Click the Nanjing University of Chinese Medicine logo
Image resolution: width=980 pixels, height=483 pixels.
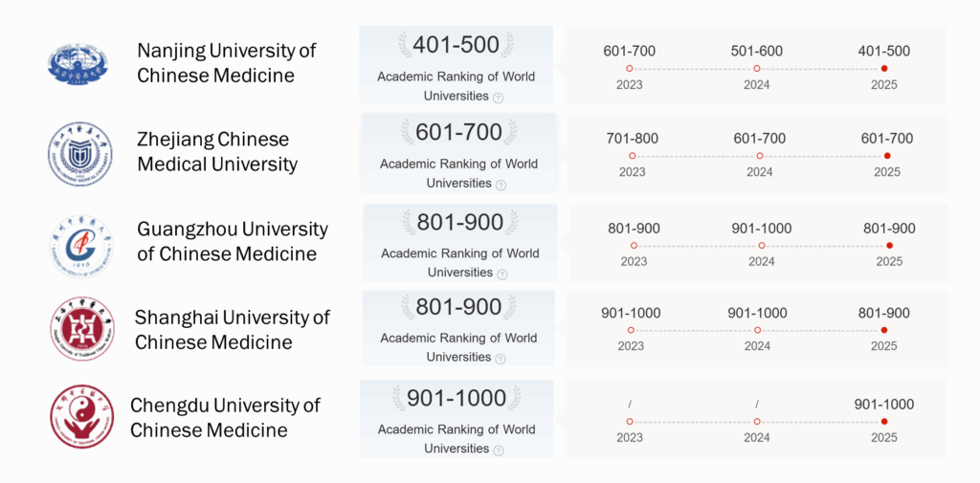click(78, 63)
